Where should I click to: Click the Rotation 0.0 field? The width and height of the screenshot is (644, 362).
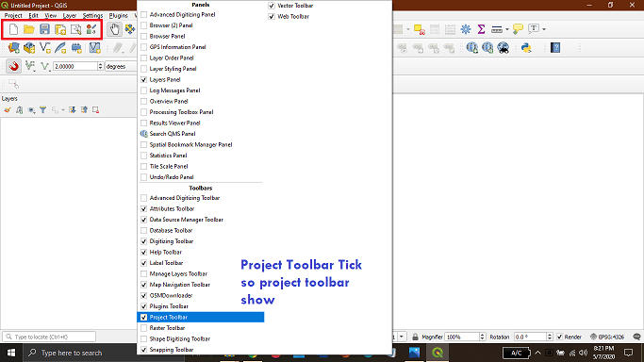click(530, 337)
